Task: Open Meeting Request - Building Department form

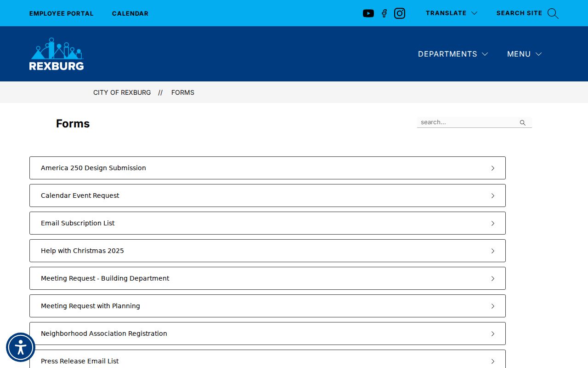Action: [267, 278]
